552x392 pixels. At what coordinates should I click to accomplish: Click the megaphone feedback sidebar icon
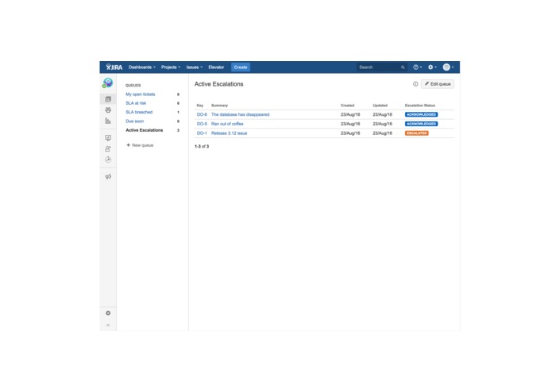pyautogui.click(x=108, y=176)
